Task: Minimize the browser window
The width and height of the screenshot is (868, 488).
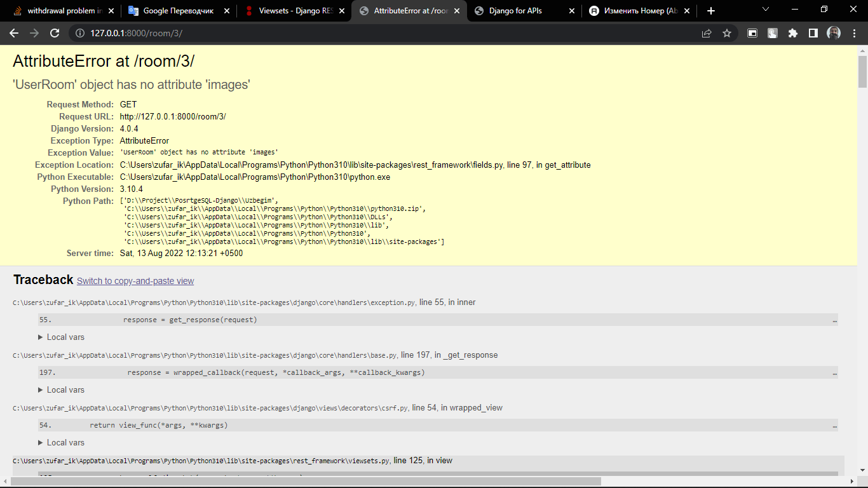Action: 795,9
